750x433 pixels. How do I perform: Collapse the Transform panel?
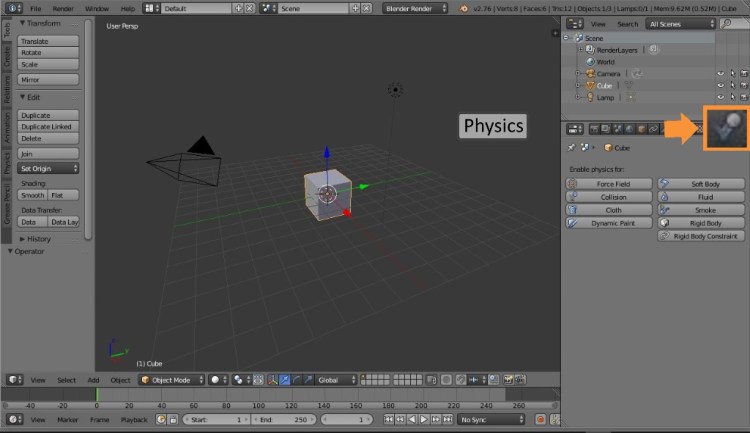tap(22, 23)
